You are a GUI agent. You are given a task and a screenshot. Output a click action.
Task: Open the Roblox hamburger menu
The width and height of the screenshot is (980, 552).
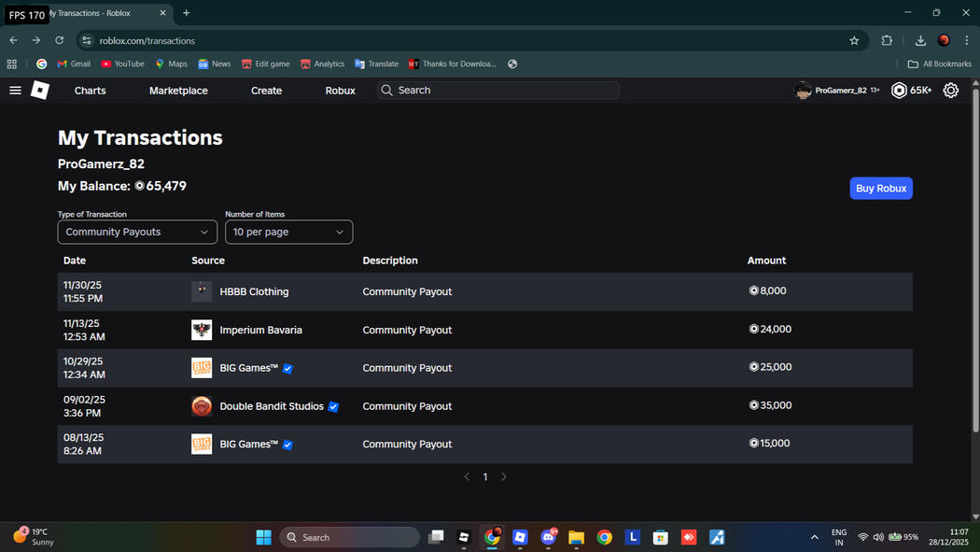[x=15, y=91]
